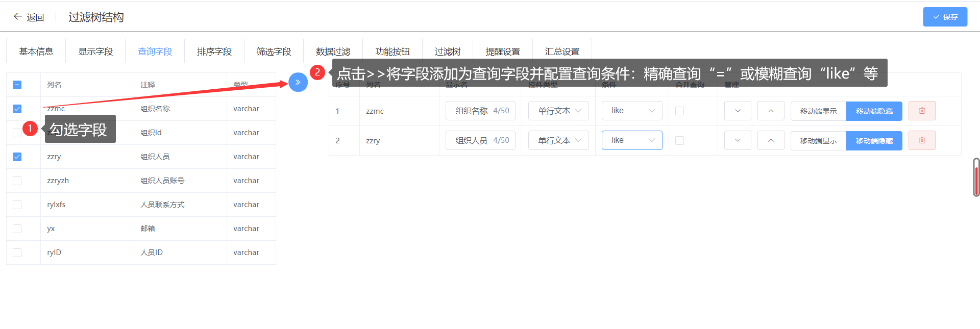This screenshot has height=329, width=980.
Task: Go to 数据过滤 tab
Action: point(333,52)
